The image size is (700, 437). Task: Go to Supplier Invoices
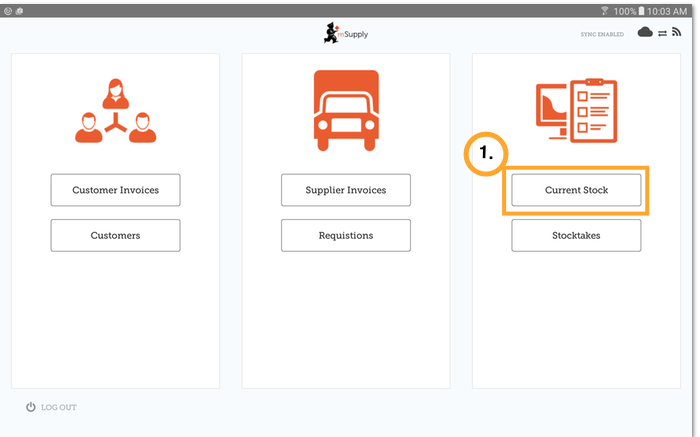[x=345, y=190]
